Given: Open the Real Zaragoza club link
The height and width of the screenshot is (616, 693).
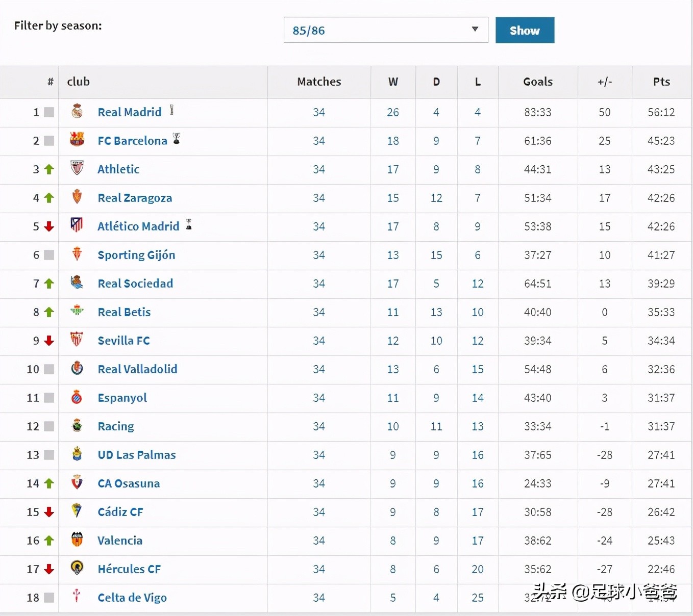Looking at the screenshot, I should (135, 198).
